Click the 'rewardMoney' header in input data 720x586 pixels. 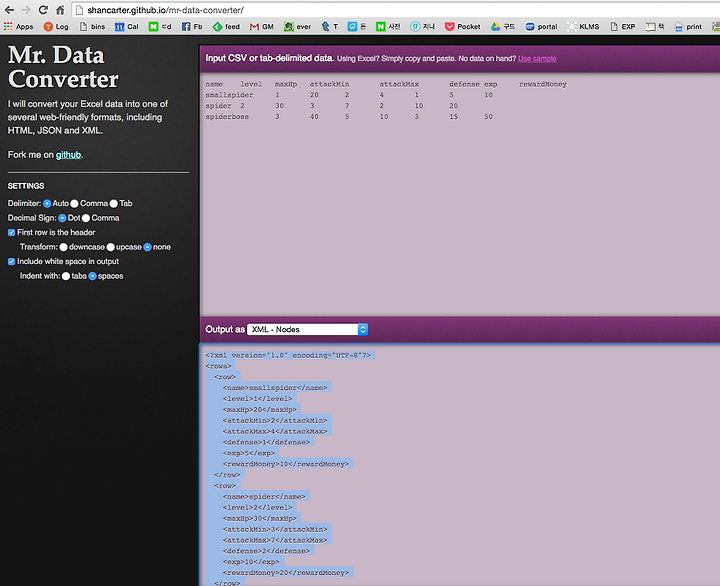(x=543, y=84)
